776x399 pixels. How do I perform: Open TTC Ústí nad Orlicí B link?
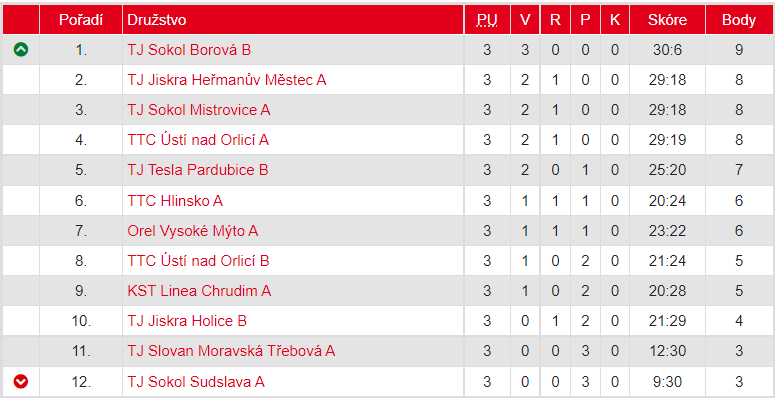pos(198,261)
